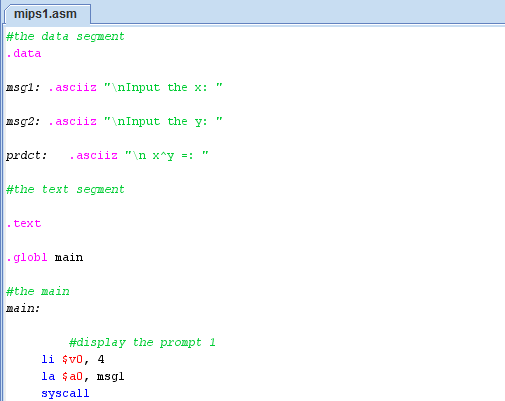Viewport: 505px width, 401px height.
Task: Click the $a0 register in la instruction
Action: pyautogui.click(x=72, y=376)
